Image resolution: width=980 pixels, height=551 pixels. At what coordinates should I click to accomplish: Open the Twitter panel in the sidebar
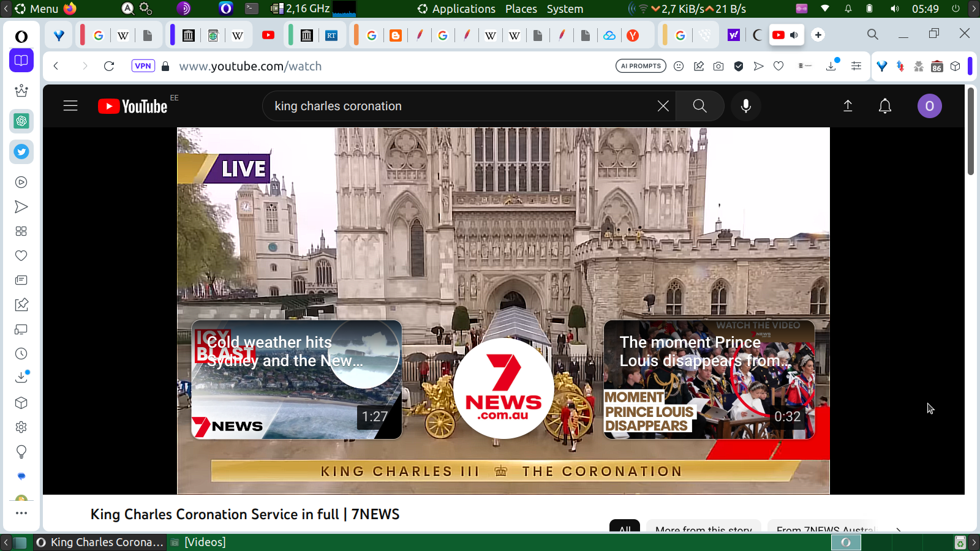pos(21,152)
